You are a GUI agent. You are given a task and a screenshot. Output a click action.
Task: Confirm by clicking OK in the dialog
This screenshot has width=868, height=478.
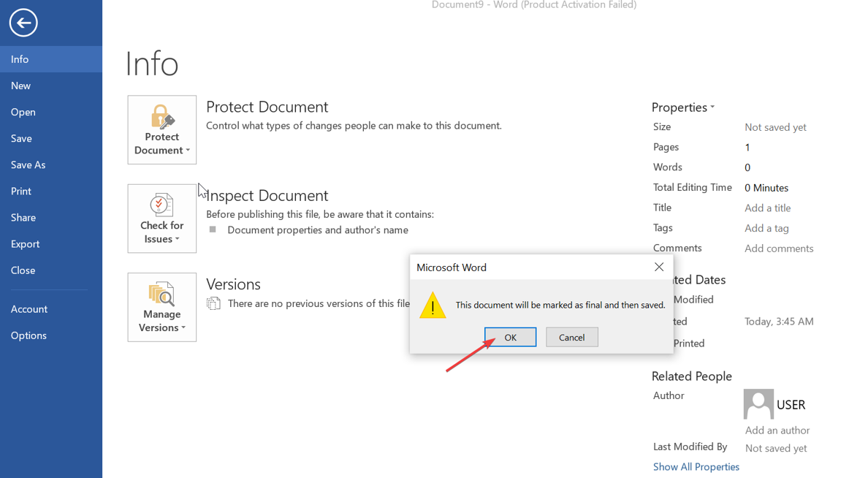pyautogui.click(x=510, y=337)
